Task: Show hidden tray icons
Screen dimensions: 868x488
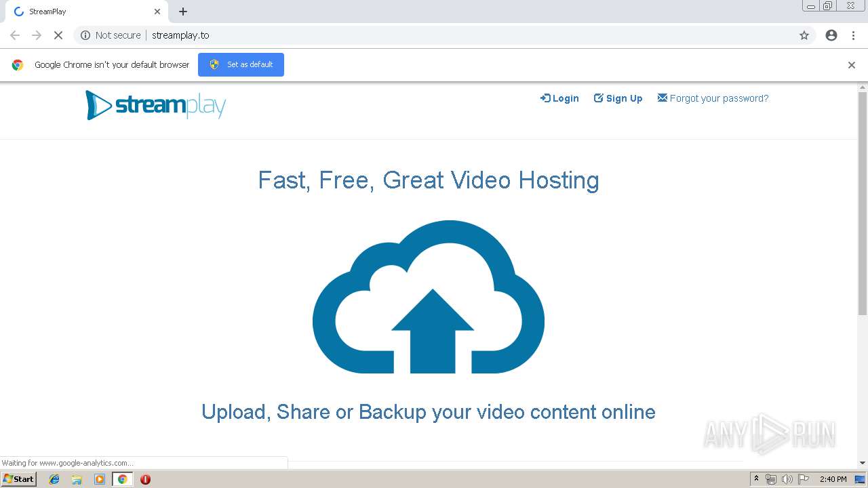Action: coord(756,479)
